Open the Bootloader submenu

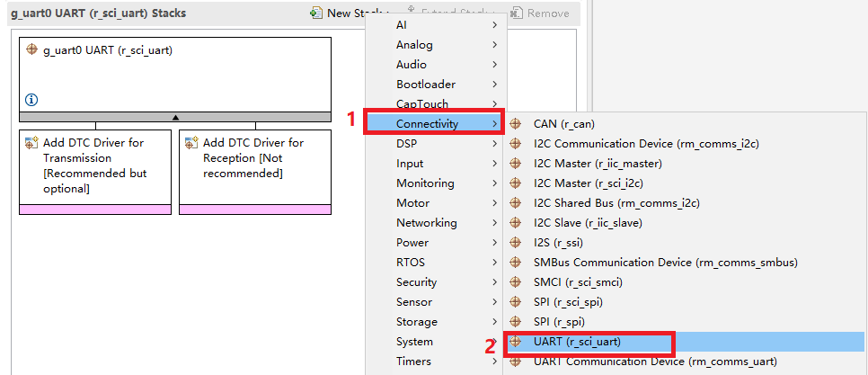[436, 85]
